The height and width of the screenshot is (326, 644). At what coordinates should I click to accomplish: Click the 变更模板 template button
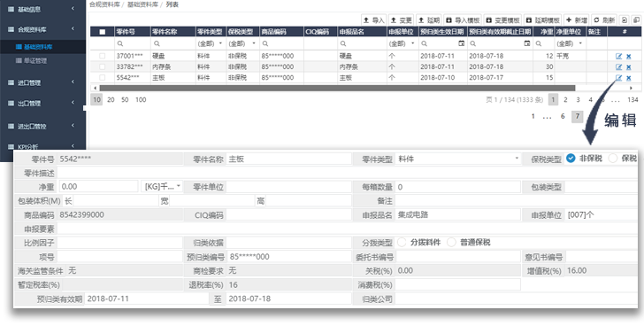(x=502, y=19)
